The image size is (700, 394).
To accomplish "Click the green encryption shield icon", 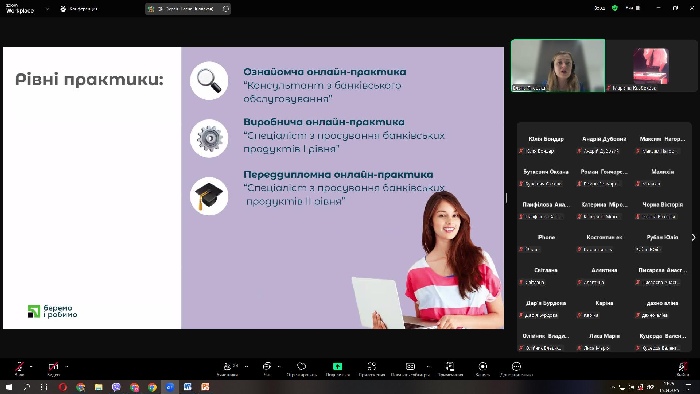I will pyautogui.click(x=615, y=8).
